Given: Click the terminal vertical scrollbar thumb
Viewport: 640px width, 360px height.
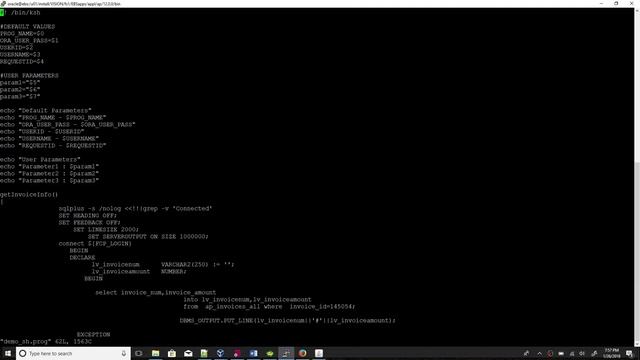Looking at the screenshot, I should pos(637,253).
